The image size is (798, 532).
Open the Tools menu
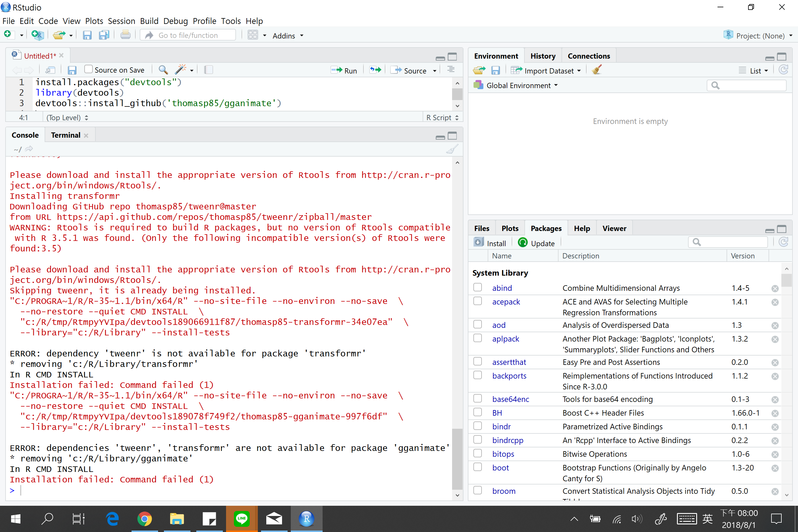pos(230,21)
